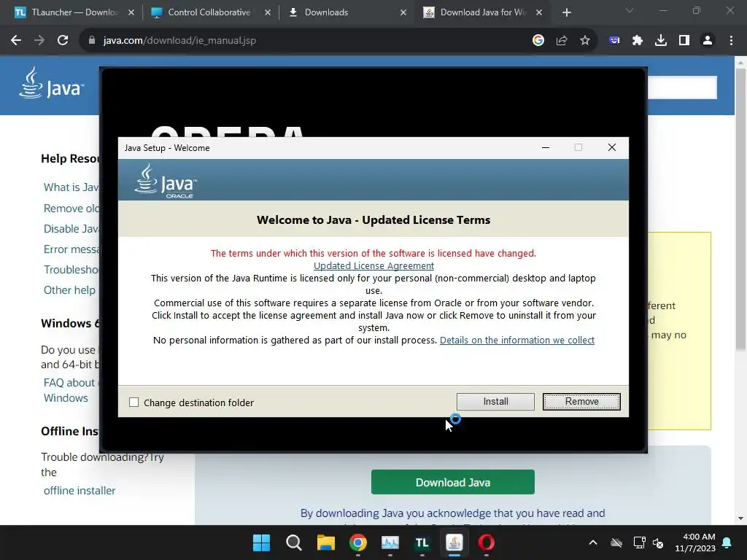The width and height of the screenshot is (747, 560).
Task: Open the Extensions puzzle menu
Action: pos(638,41)
